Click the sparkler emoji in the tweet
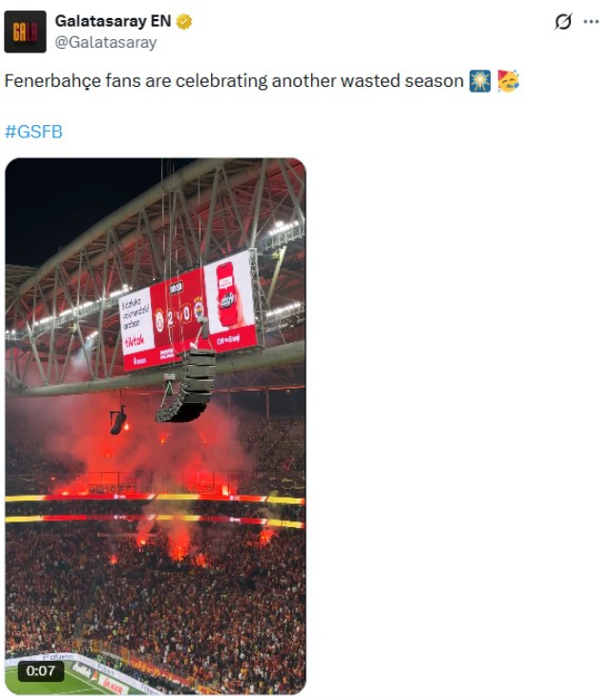Image resolution: width=611 pixels, height=700 pixels. click(480, 81)
